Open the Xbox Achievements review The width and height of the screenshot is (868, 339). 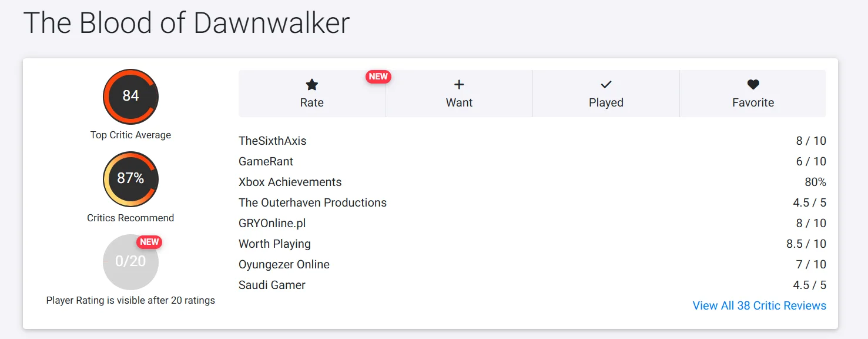pos(290,182)
